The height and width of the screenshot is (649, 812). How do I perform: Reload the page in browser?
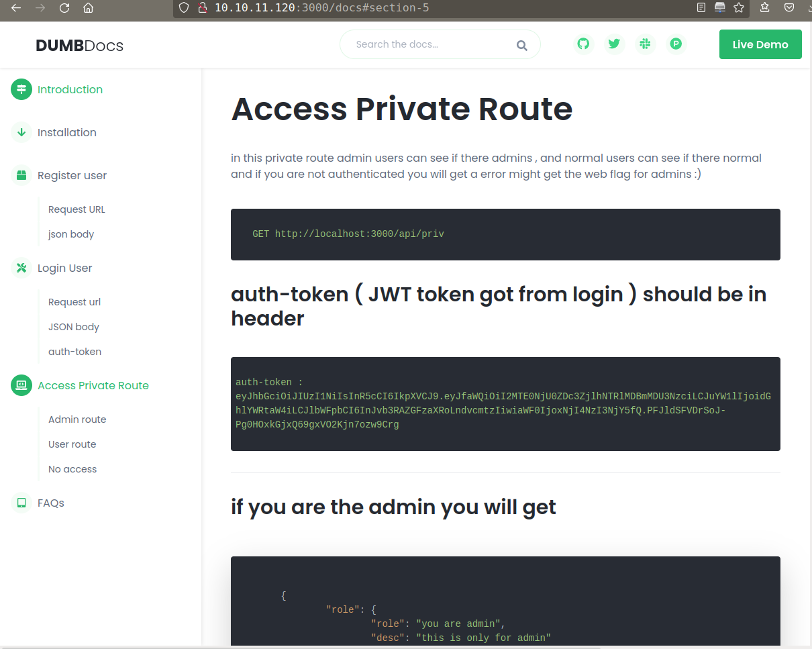pyautogui.click(x=64, y=8)
